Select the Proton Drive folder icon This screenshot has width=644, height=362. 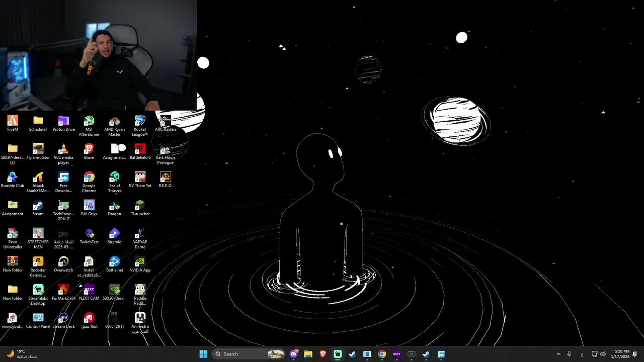click(x=63, y=124)
